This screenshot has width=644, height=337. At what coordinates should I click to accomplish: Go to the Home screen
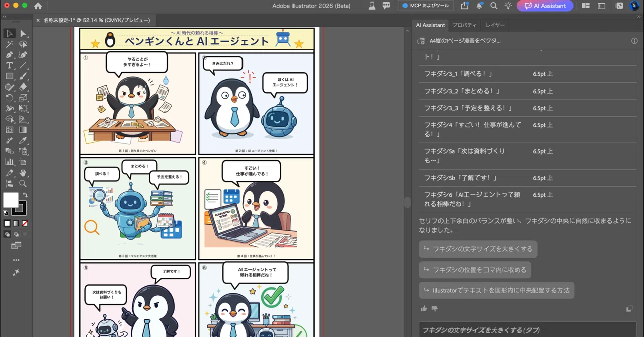click(38, 6)
